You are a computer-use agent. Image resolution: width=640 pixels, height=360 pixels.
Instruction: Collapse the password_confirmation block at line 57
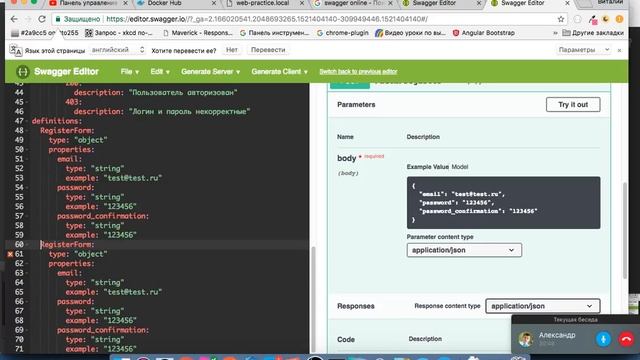click(x=27, y=216)
